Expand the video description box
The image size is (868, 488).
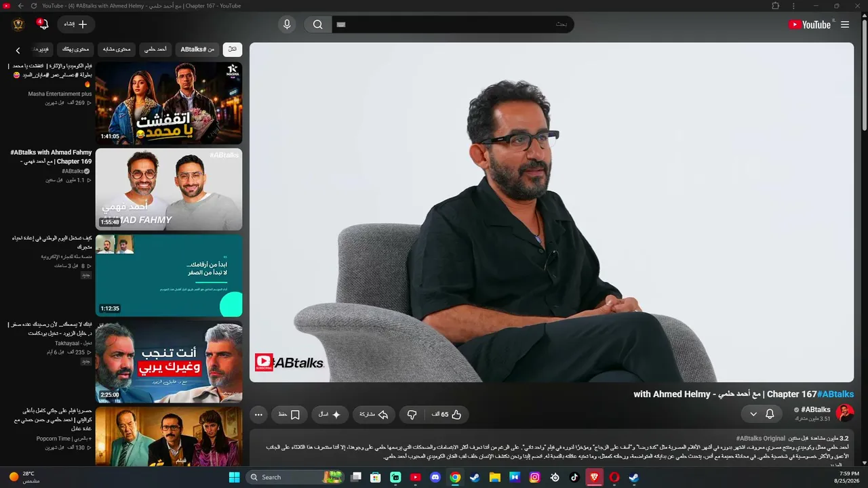551,449
